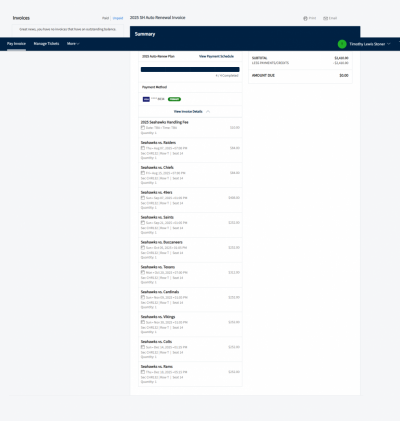This screenshot has height=421, width=400.
Task: Open the Manage Tickets tab
Action: point(46,44)
